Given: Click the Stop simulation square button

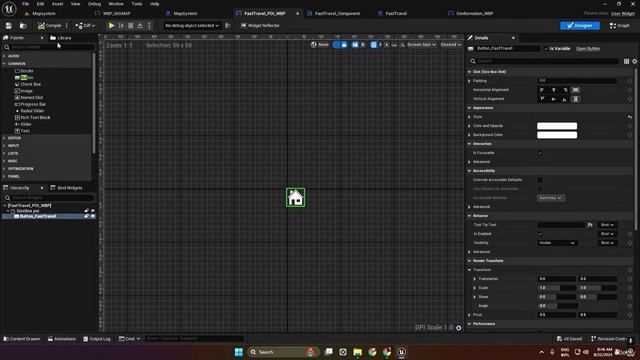Looking at the screenshot, I should point(131,26).
